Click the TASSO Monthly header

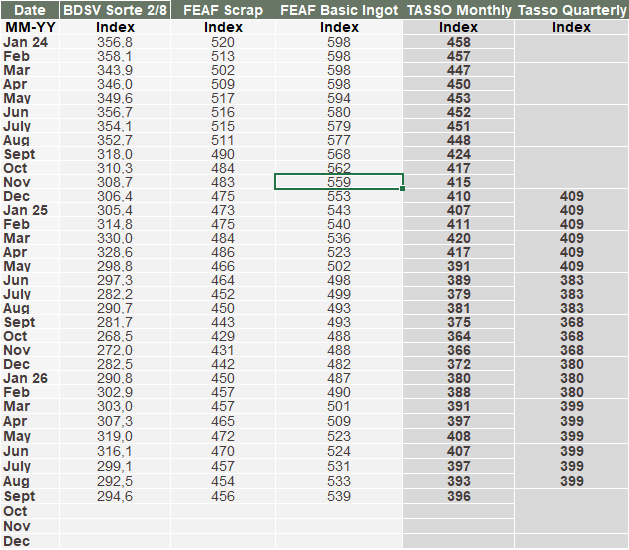459,10
